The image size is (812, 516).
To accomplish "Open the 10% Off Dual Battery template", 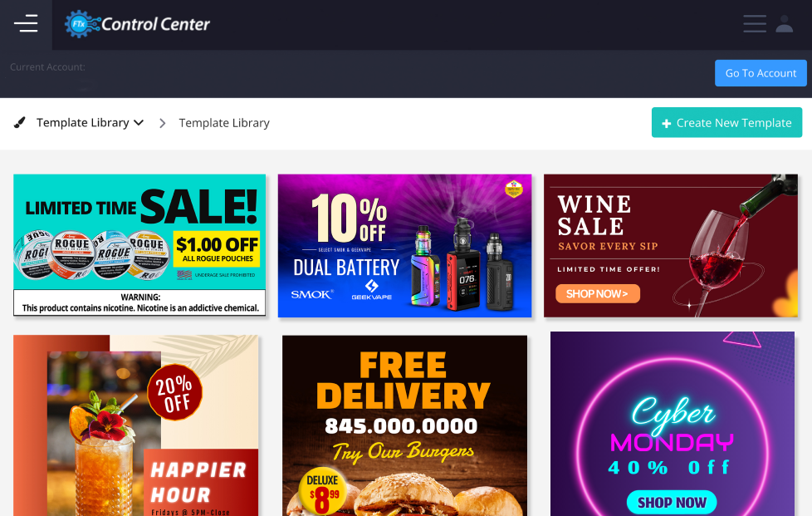I will (404, 246).
